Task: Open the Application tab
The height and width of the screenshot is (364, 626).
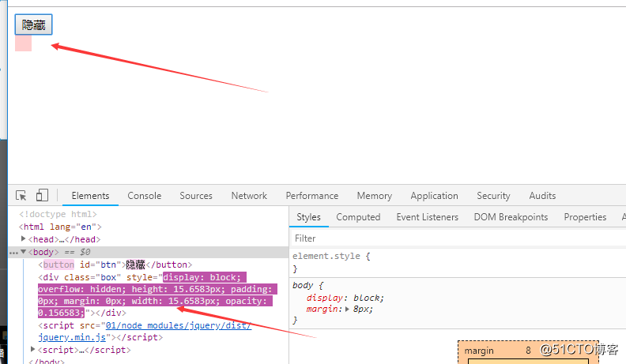Action: click(x=435, y=196)
